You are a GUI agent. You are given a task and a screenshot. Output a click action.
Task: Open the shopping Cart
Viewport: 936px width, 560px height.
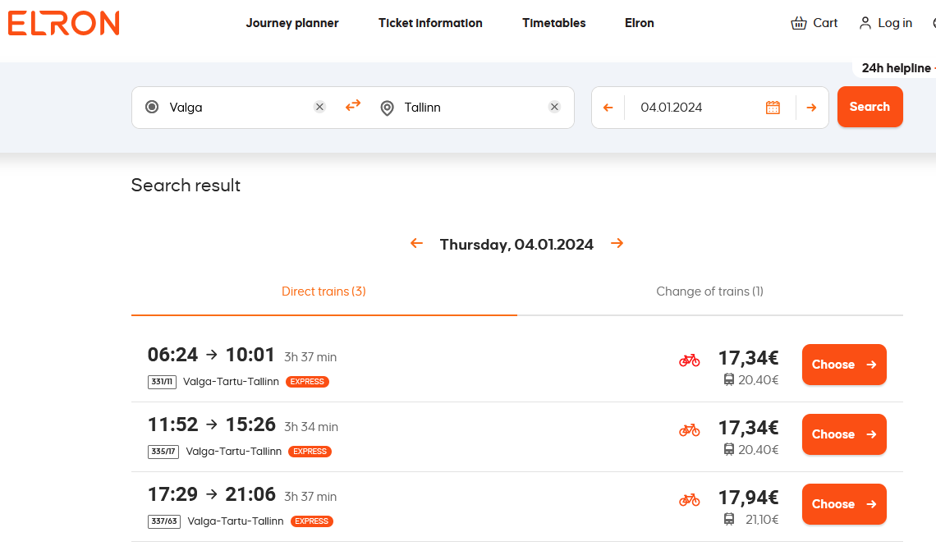pos(814,23)
